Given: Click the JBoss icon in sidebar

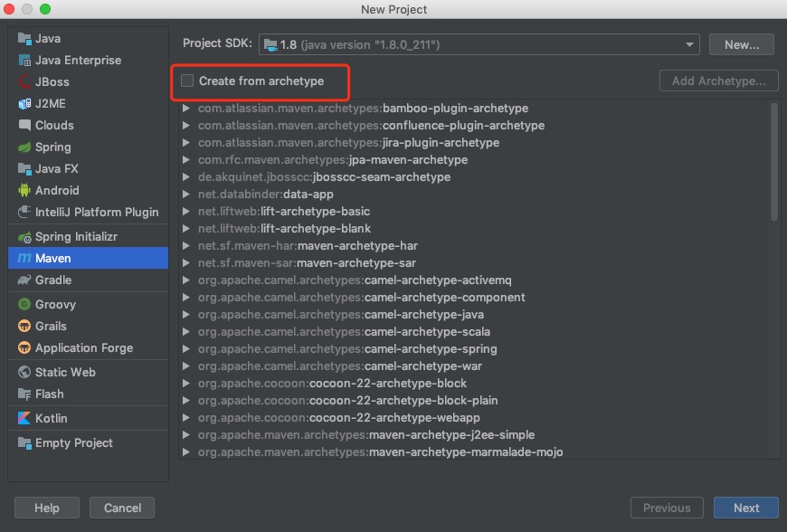Looking at the screenshot, I should 24,82.
